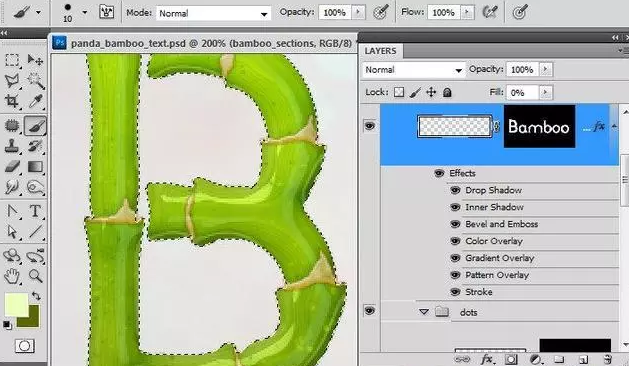The height and width of the screenshot is (366, 629).
Task: Select the Type tool
Action: (x=35, y=211)
